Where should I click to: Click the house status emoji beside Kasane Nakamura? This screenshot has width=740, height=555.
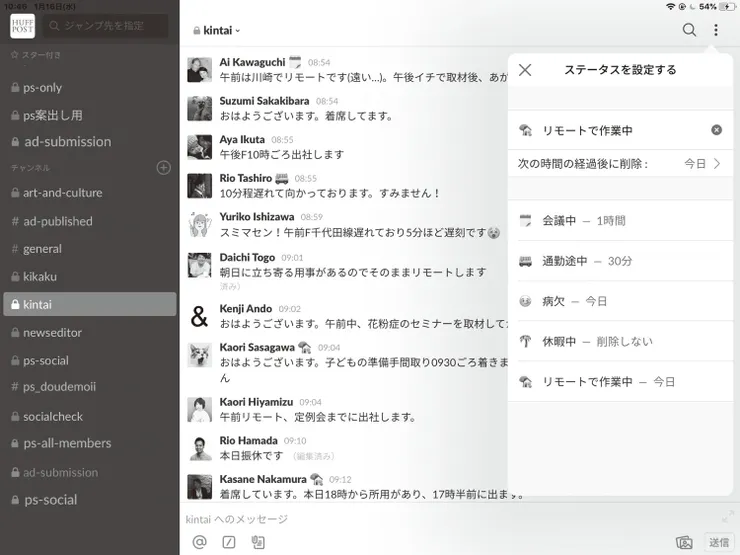[x=317, y=479]
